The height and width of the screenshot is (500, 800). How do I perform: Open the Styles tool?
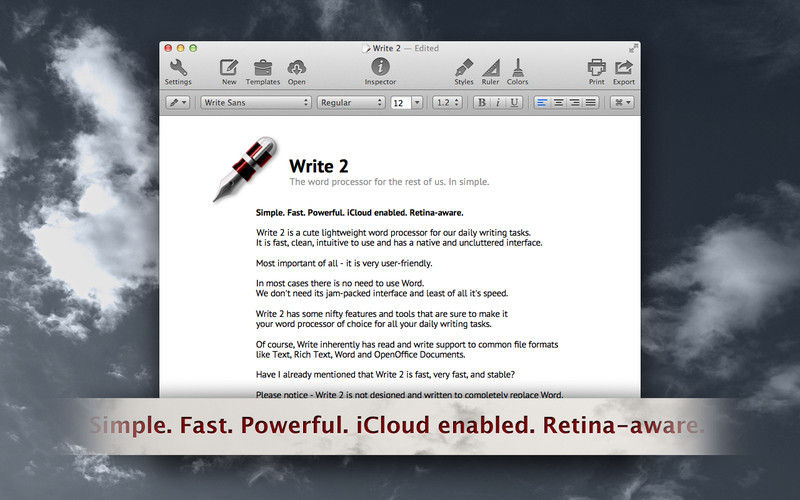coord(464,72)
